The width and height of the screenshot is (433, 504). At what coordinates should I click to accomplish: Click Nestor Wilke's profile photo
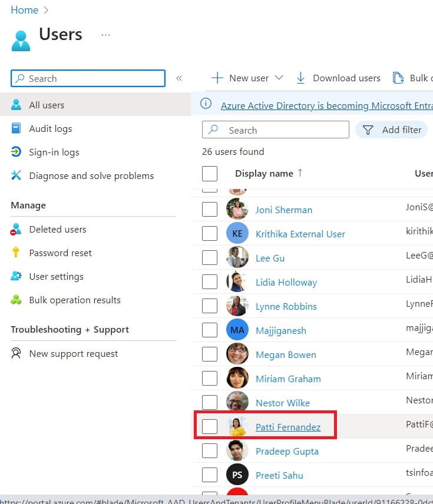coord(237,402)
